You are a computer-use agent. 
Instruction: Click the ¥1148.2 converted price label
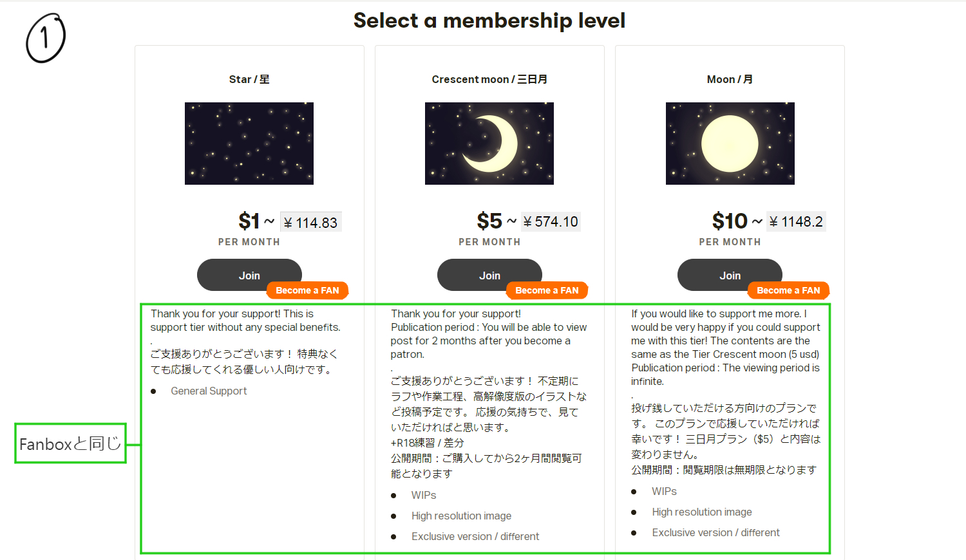[x=796, y=221]
